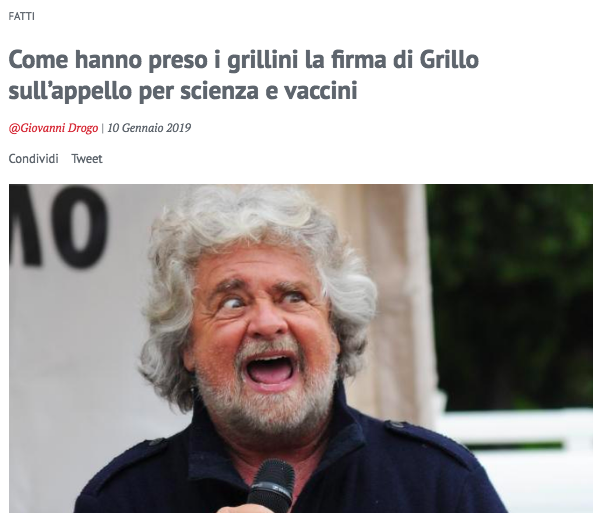This screenshot has width=597, height=516.
Task: Share the article via Condividi
Action: point(34,158)
